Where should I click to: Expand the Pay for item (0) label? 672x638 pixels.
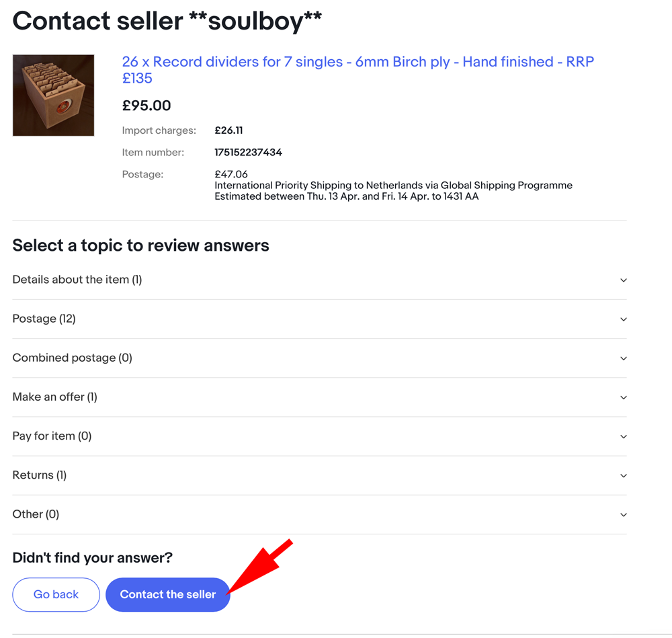[x=52, y=436]
